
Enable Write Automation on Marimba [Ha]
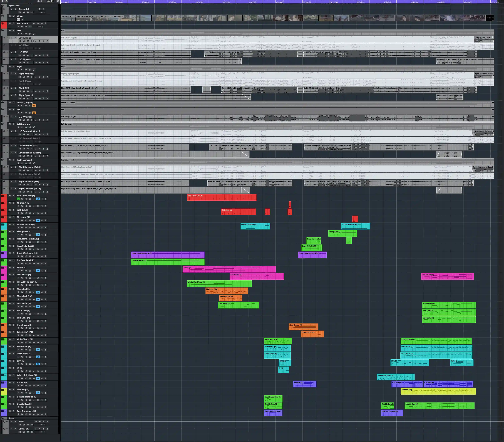pos(22,292)
